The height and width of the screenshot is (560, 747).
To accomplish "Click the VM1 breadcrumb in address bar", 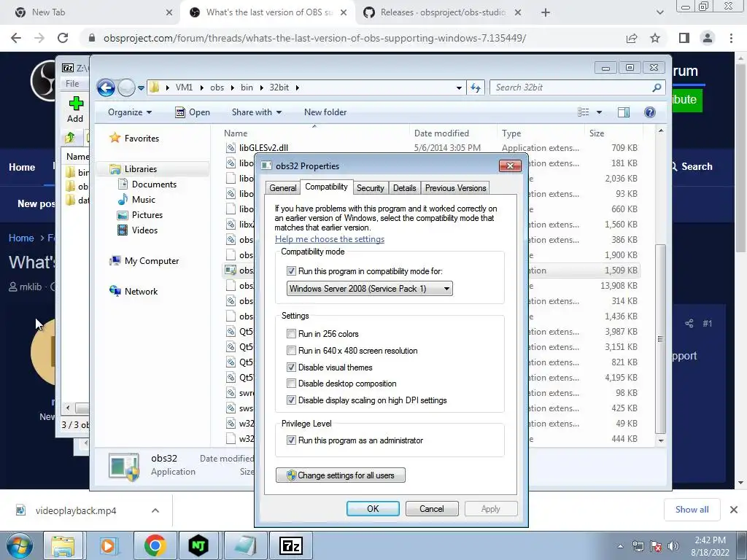I will pyautogui.click(x=184, y=87).
